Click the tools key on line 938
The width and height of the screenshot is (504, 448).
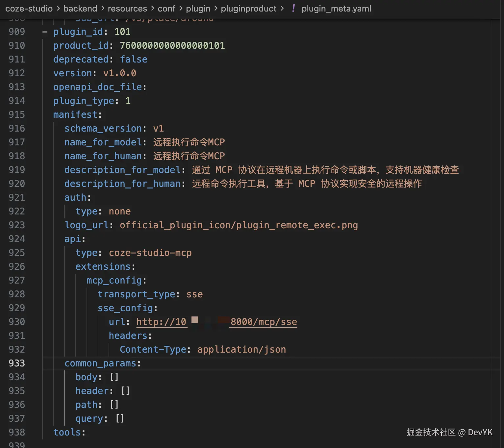[x=67, y=432]
